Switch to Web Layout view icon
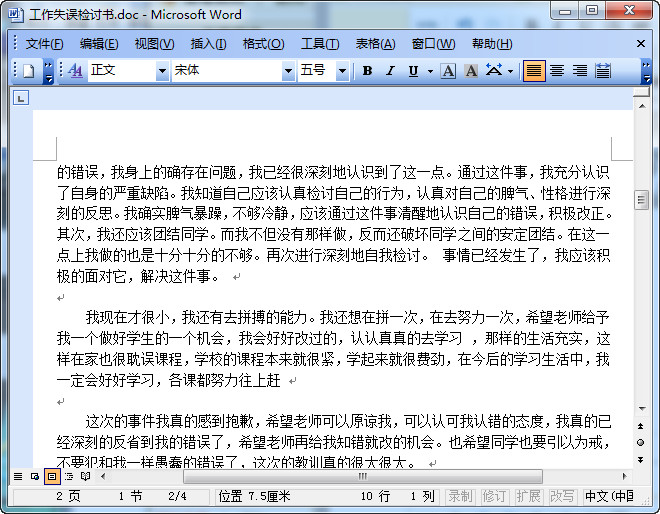 point(35,477)
